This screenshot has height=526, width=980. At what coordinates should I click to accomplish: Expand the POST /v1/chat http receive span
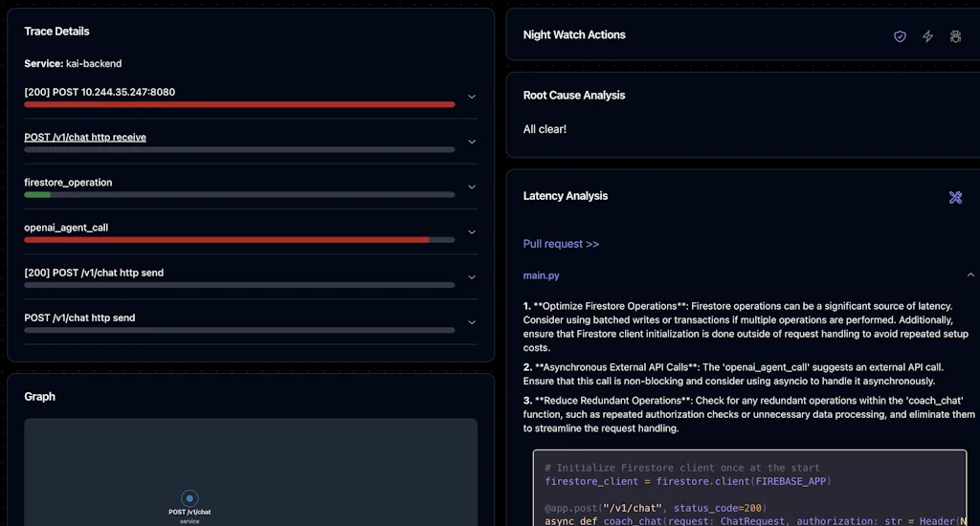coord(472,142)
